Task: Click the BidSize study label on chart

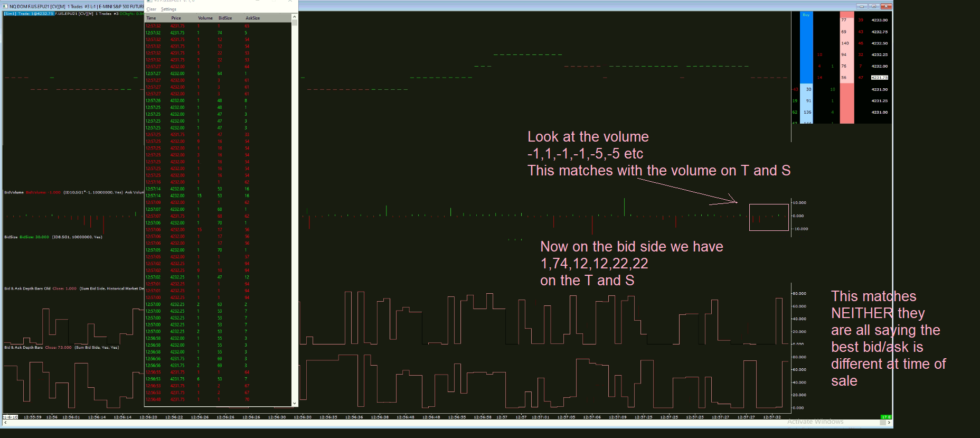Action: click(x=11, y=237)
